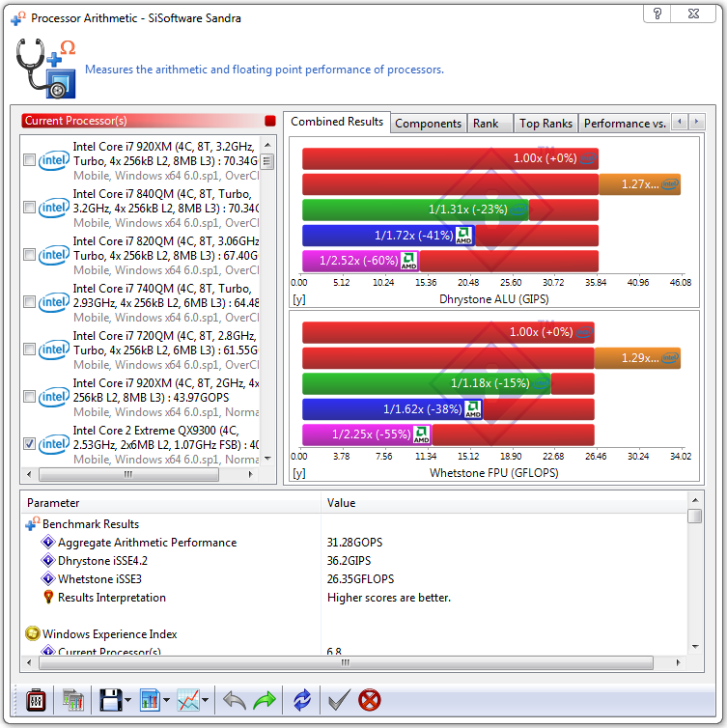Click the Parameter column header
Viewport: 727px width, 728px height.
tap(171, 503)
